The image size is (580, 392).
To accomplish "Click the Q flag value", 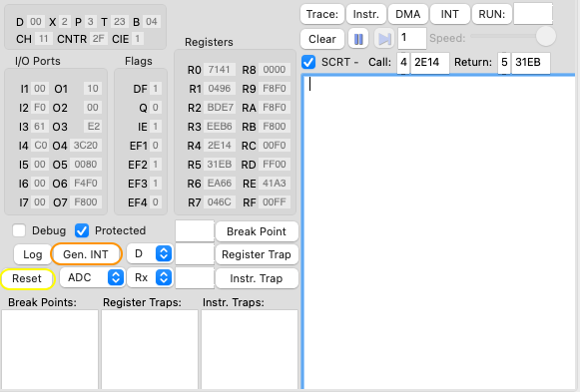I will coord(156,108).
